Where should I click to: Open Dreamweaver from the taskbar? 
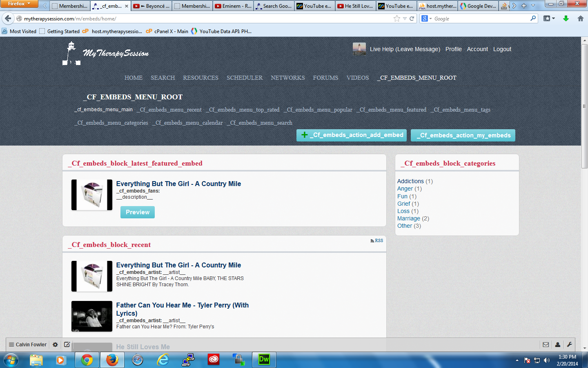264,360
